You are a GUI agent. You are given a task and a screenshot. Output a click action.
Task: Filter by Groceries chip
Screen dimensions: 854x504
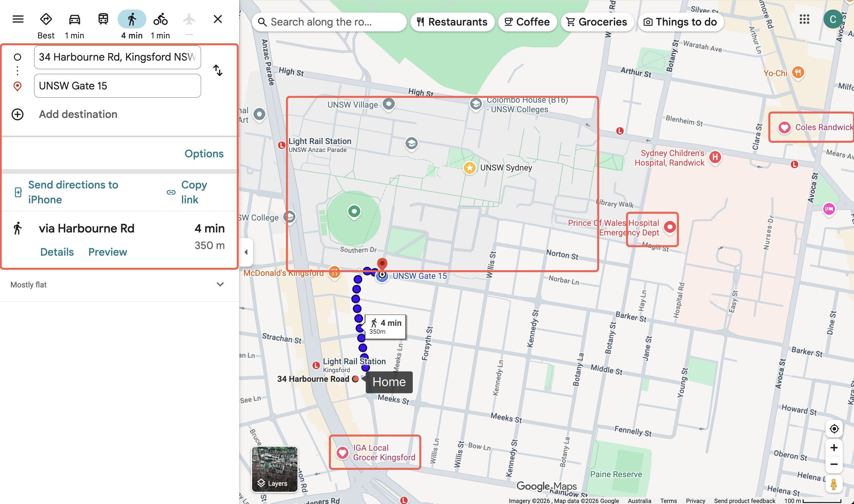pyautogui.click(x=597, y=22)
